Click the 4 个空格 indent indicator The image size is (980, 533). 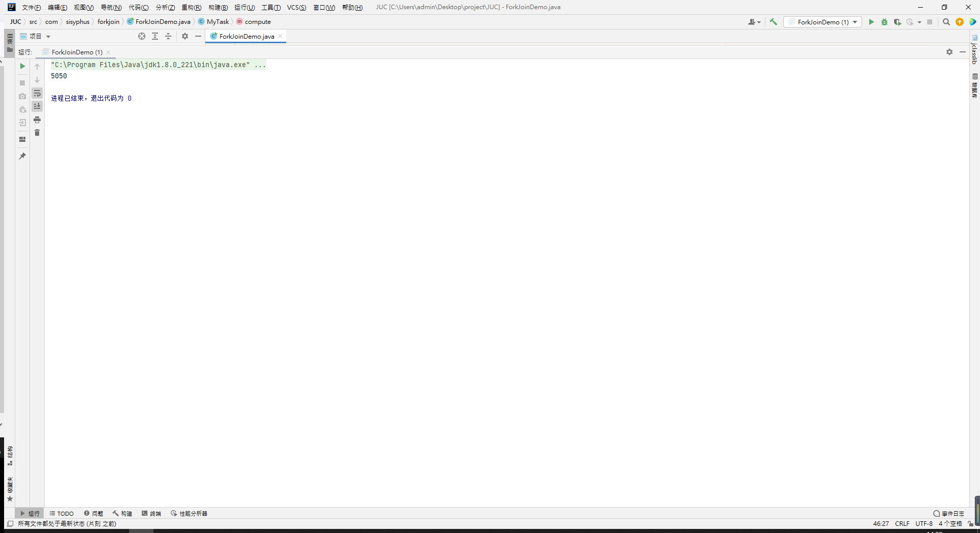pos(950,524)
